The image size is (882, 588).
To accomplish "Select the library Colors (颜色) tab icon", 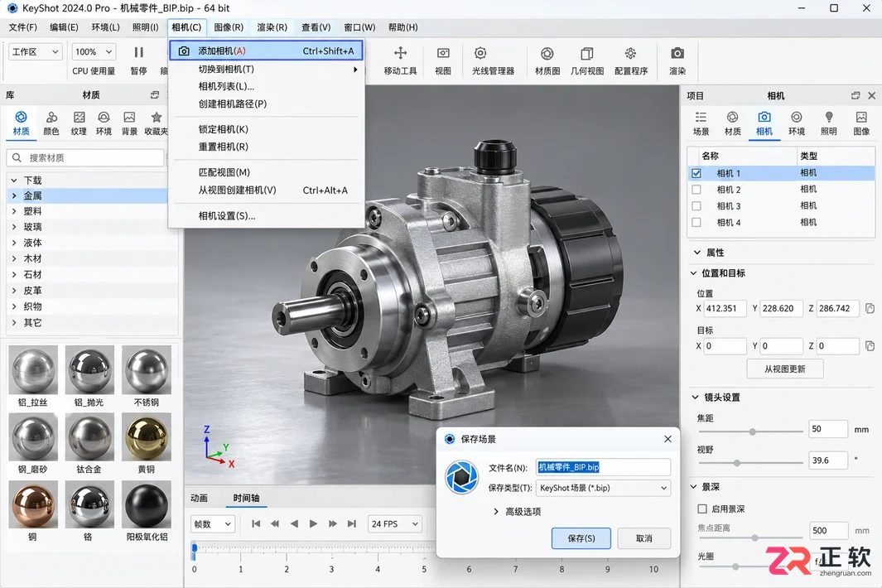I will (51, 117).
